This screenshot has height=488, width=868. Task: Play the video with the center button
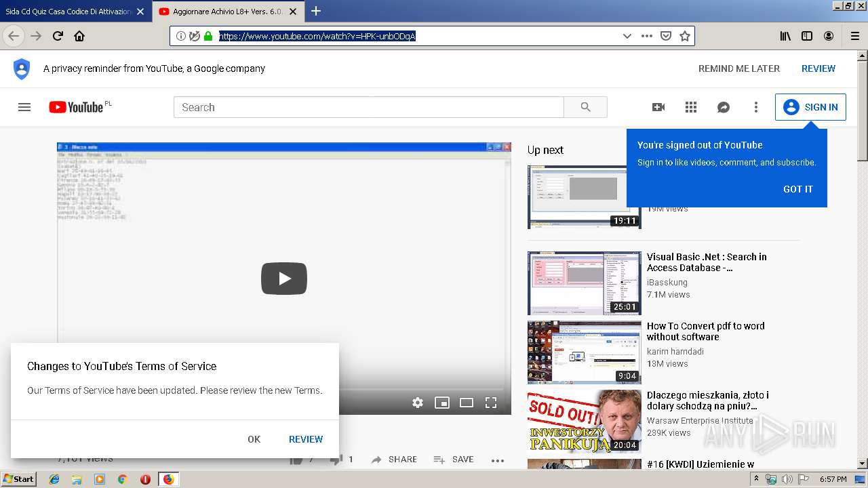(284, 279)
